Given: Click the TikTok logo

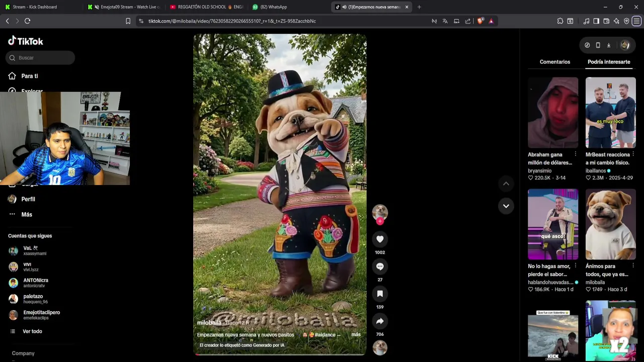Looking at the screenshot, I should pos(26,41).
